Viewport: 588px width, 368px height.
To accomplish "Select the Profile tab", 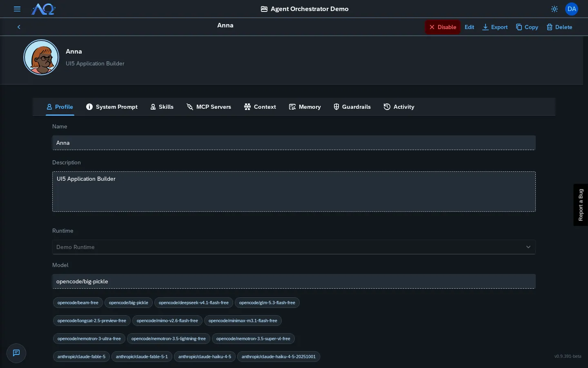I will pyautogui.click(x=60, y=107).
